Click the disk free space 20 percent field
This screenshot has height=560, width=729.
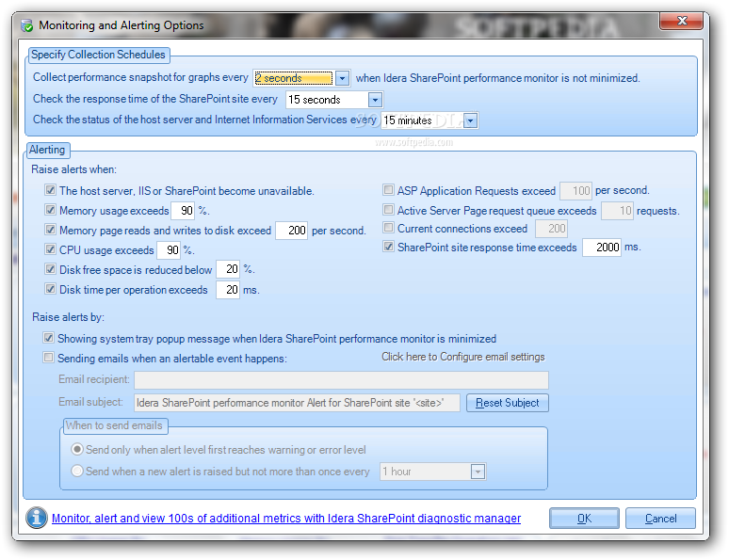(x=228, y=269)
